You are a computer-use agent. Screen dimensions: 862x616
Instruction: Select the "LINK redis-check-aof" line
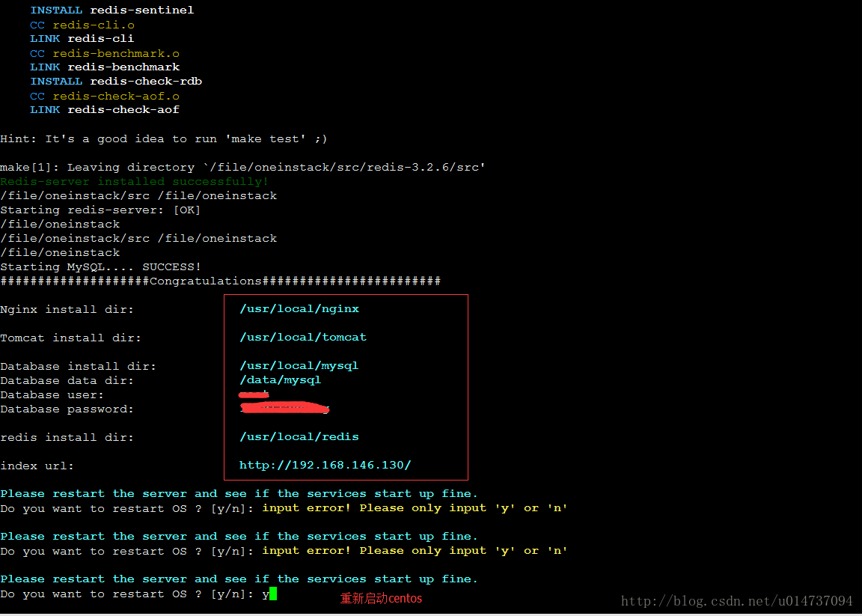coord(105,110)
